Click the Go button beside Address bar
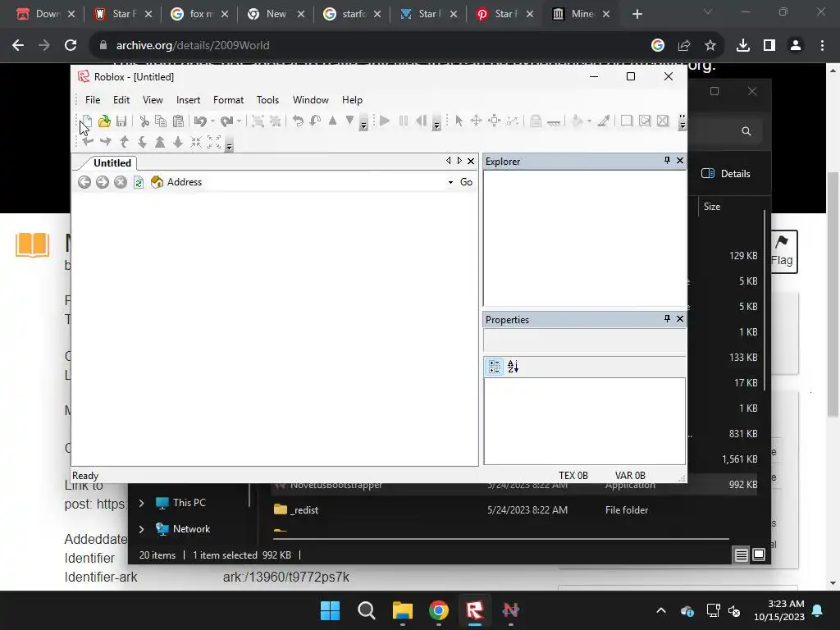Image resolution: width=840 pixels, height=630 pixels. pos(466,182)
